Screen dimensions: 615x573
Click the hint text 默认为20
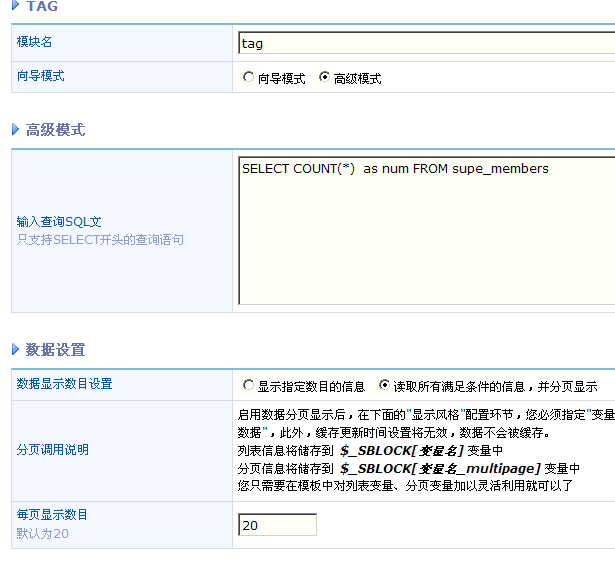[42, 533]
